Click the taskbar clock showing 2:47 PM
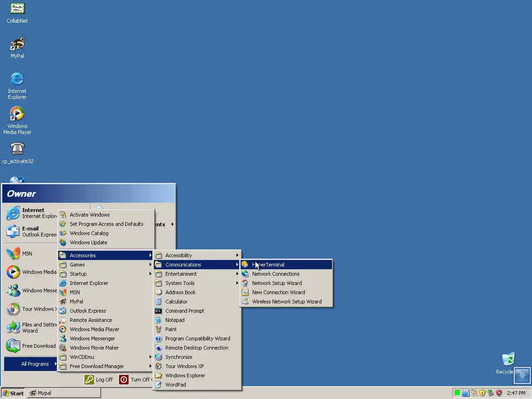The image size is (532, 399). click(x=516, y=393)
